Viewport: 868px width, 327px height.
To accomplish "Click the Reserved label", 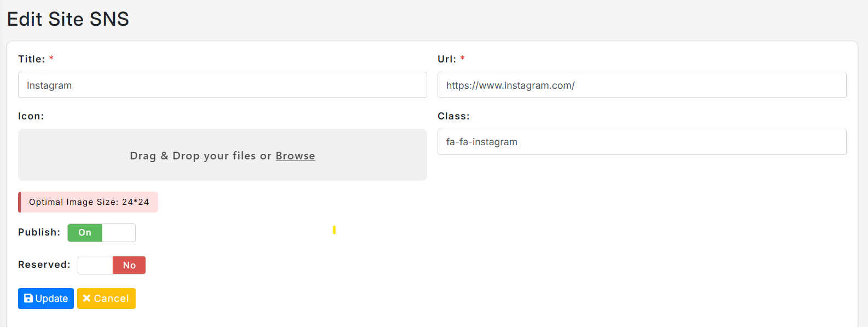I will point(44,265).
